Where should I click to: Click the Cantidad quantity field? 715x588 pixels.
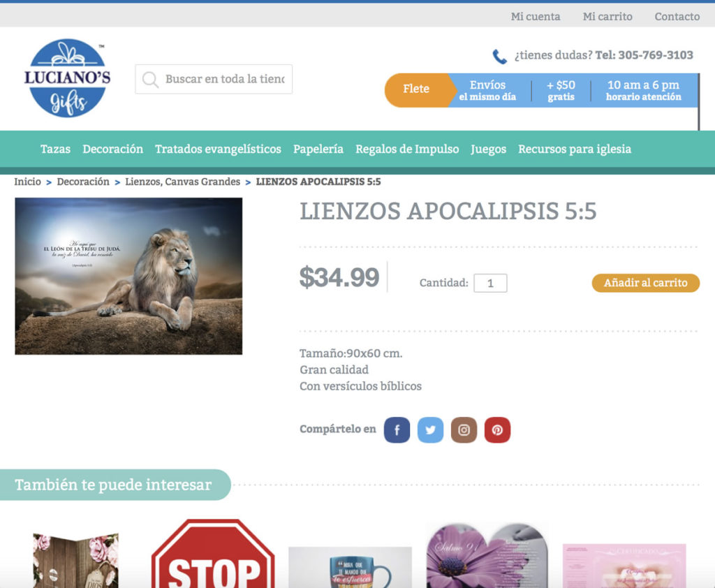(490, 283)
